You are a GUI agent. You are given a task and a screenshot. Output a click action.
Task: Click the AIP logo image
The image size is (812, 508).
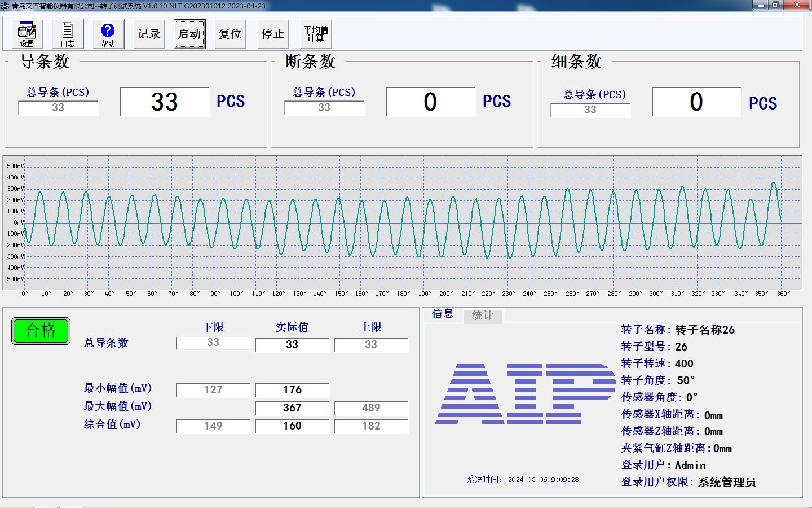coord(525,394)
